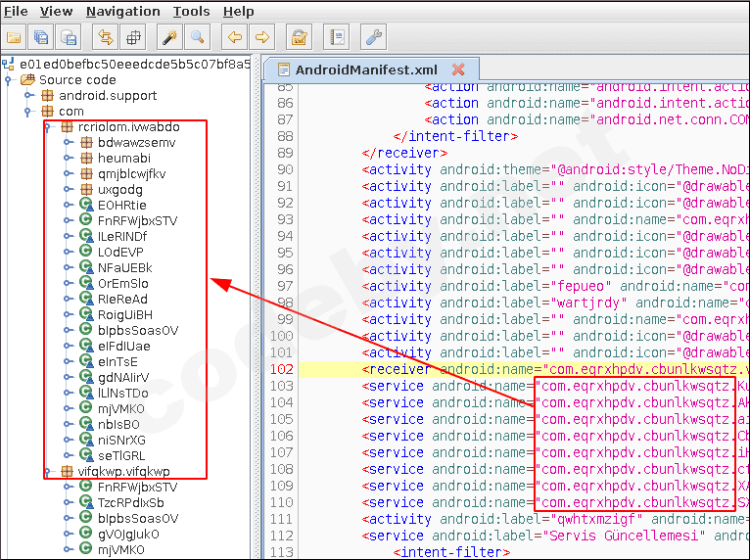This screenshot has height=560, width=750.
Task: Toggle the Flatten packages button
Action: pos(133,38)
